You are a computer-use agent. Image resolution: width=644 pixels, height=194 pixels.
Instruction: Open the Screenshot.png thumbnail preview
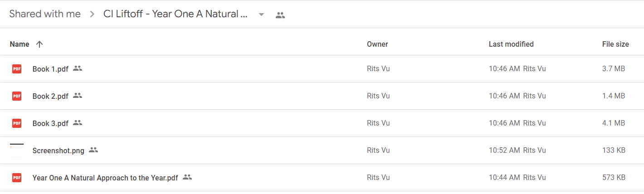coord(17,150)
